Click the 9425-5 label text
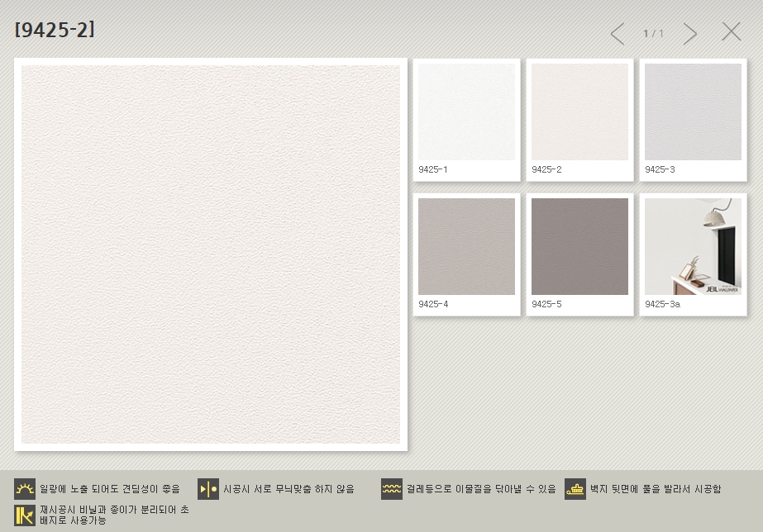763x532 pixels. pyautogui.click(x=546, y=304)
